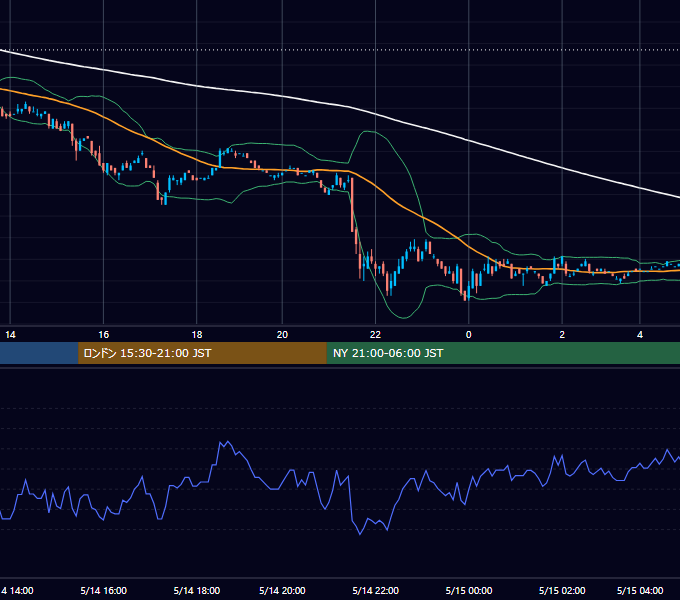The width and height of the screenshot is (680, 600).
Task: Click the 16 label on the price chart axis
Action: tap(103, 335)
